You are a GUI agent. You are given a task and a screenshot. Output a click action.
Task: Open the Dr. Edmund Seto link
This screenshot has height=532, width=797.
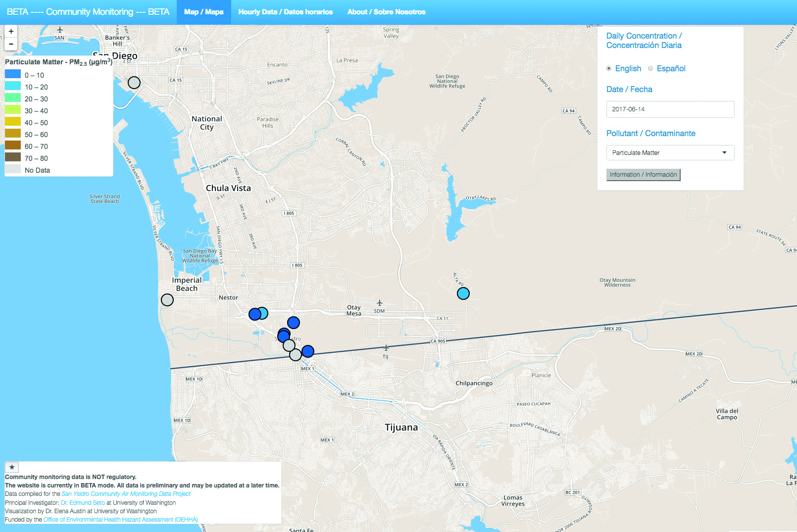point(83,502)
